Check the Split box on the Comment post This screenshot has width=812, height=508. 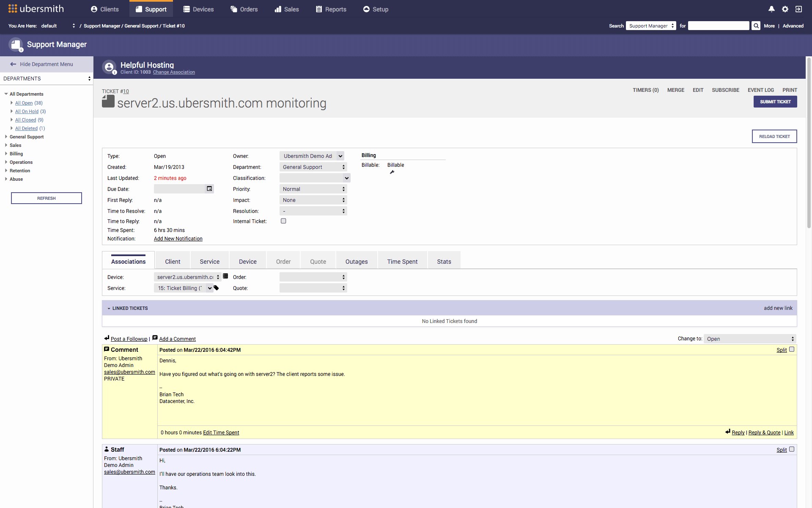[x=792, y=349]
